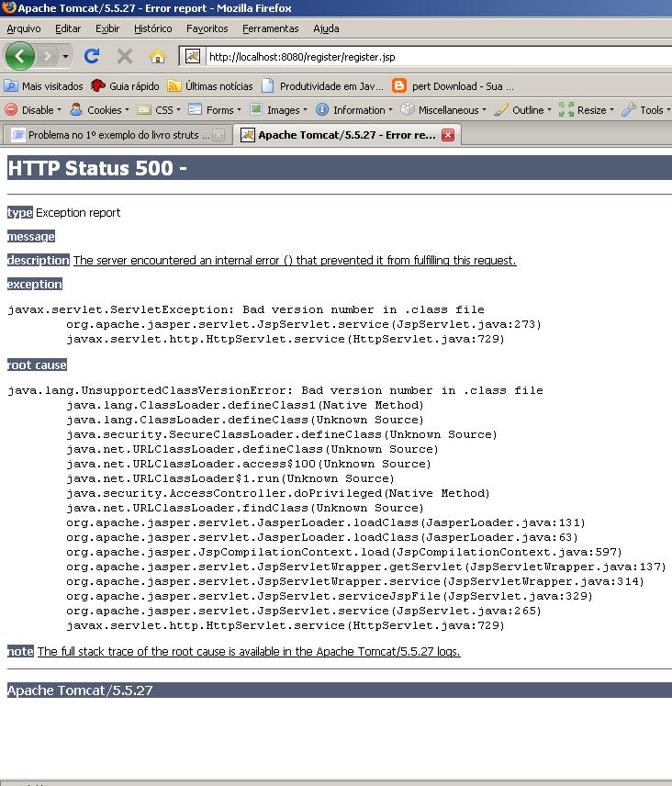Screen dimensions: 672x786
Task: Click the JspCompilationContext.java:597 stack line
Action: [344, 552]
